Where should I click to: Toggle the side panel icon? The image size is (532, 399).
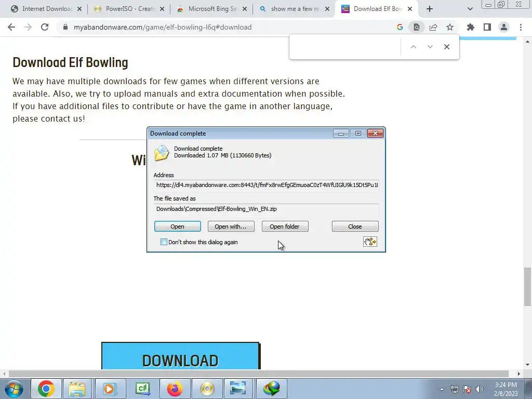pyautogui.click(x=487, y=27)
